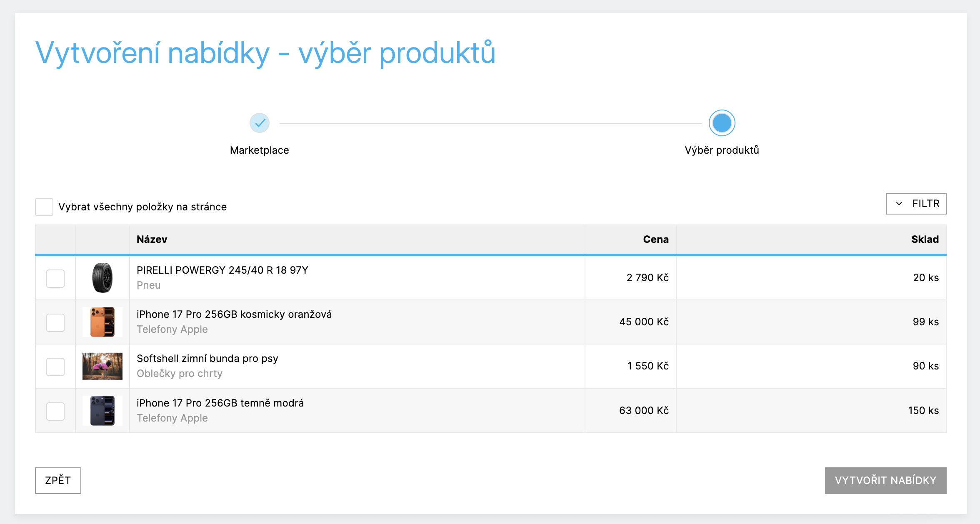Image resolution: width=980 pixels, height=524 pixels.
Task: Check the PIRELLI POWERGY row checkbox
Action: [55, 278]
